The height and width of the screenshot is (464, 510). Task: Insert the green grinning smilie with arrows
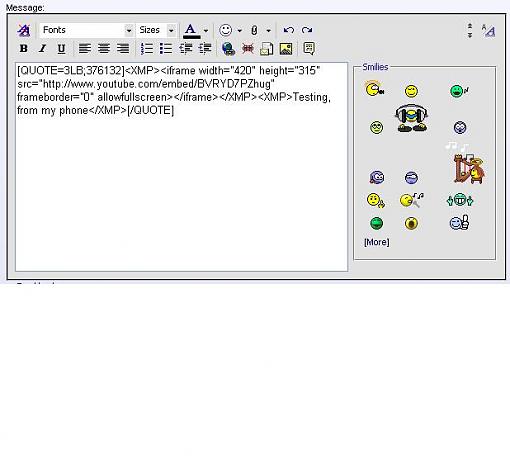pos(460,200)
